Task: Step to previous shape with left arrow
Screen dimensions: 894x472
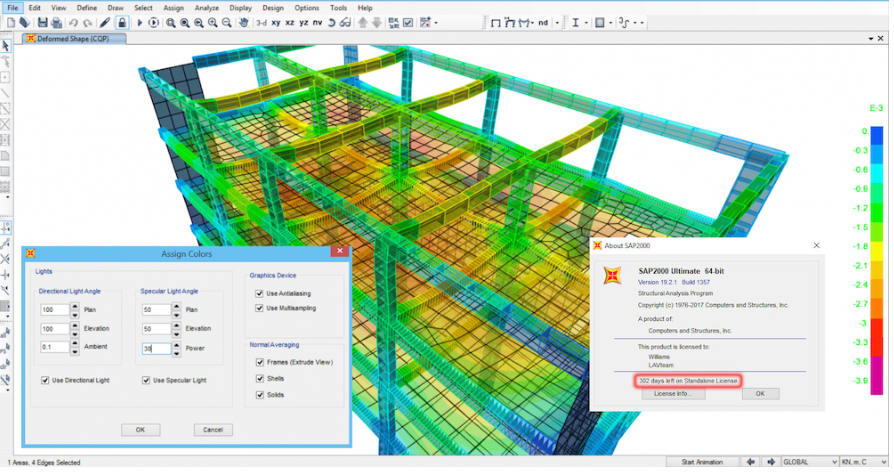Action: coord(751,462)
